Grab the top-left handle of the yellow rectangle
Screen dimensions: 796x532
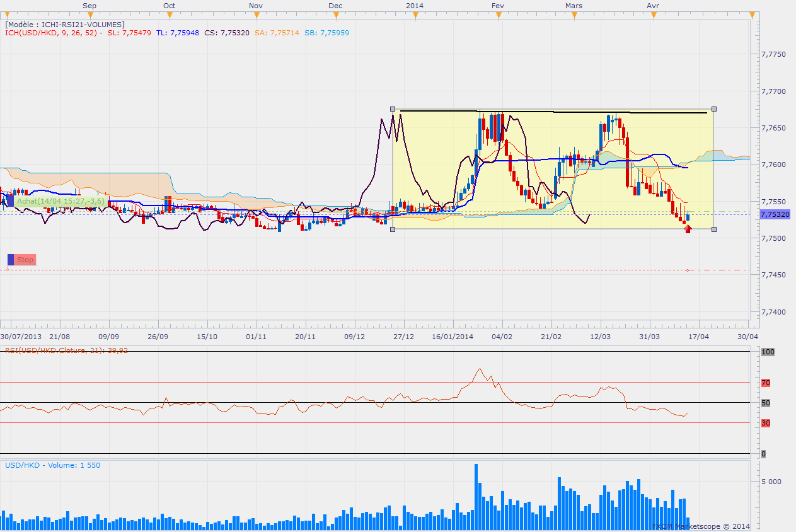point(393,108)
